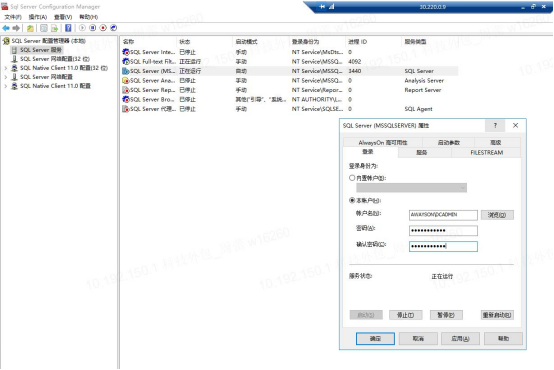Expand SQL Native Client 11.0 配置(32 位) node

click(x=6, y=68)
